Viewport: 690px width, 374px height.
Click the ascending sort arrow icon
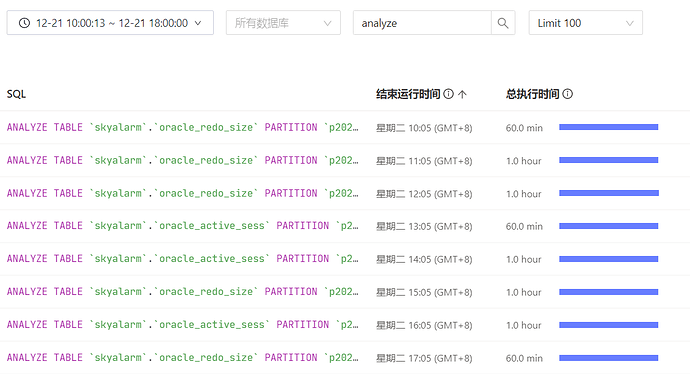click(x=462, y=94)
